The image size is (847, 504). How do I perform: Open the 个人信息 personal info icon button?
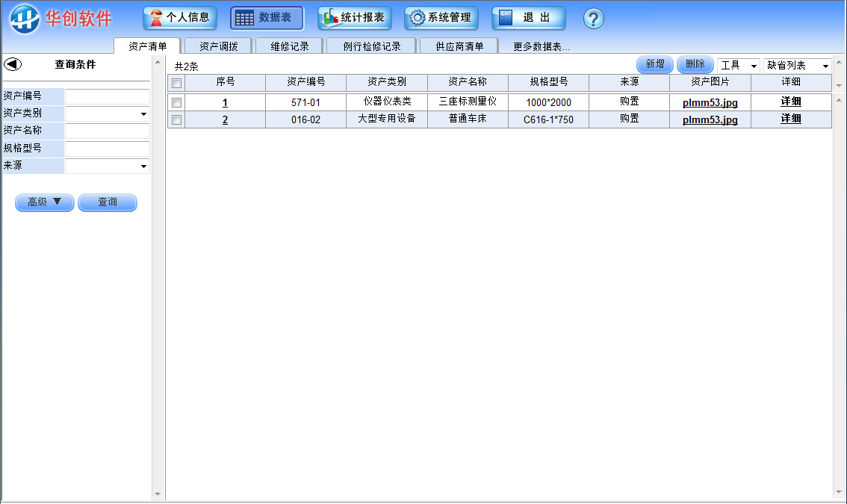(180, 18)
